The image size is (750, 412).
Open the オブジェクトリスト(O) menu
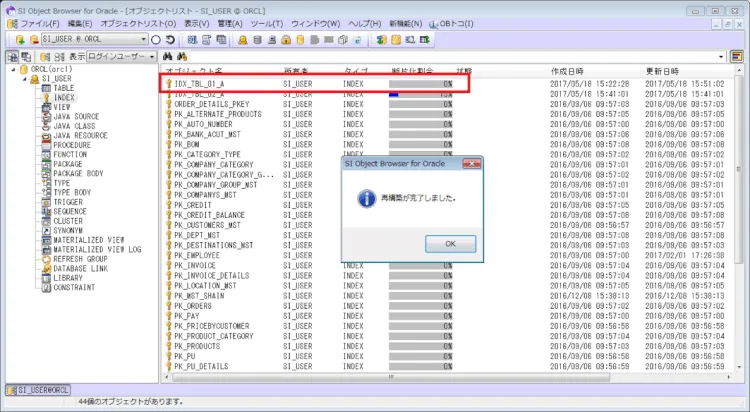[x=138, y=23]
